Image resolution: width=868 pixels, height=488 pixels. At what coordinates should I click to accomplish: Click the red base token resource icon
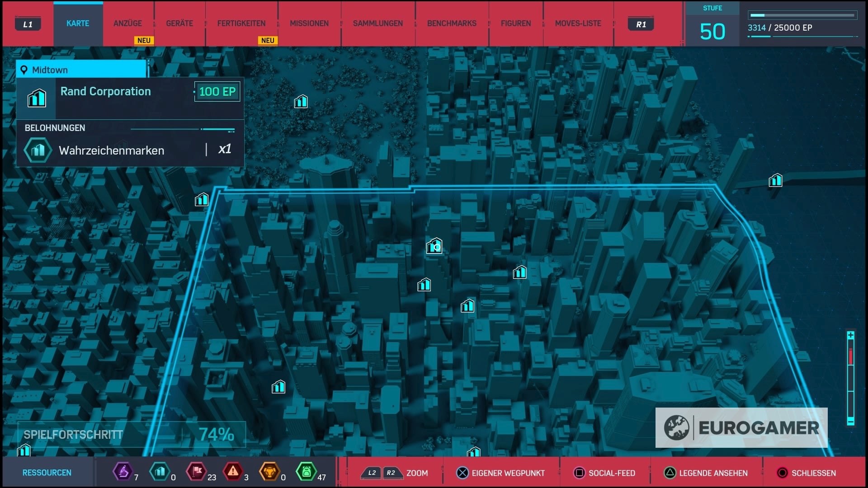(x=196, y=472)
